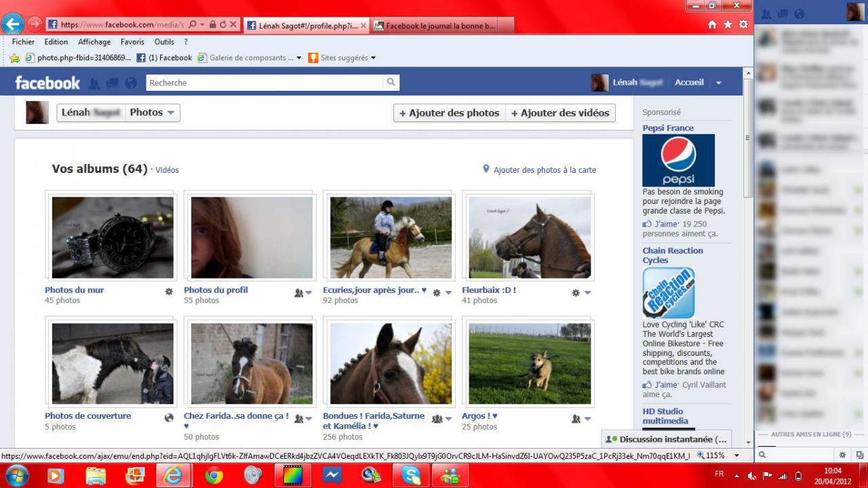Open gear settings for Photos du mur album
Image resolution: width=868 pixels, height=488 pixels.
169,291
